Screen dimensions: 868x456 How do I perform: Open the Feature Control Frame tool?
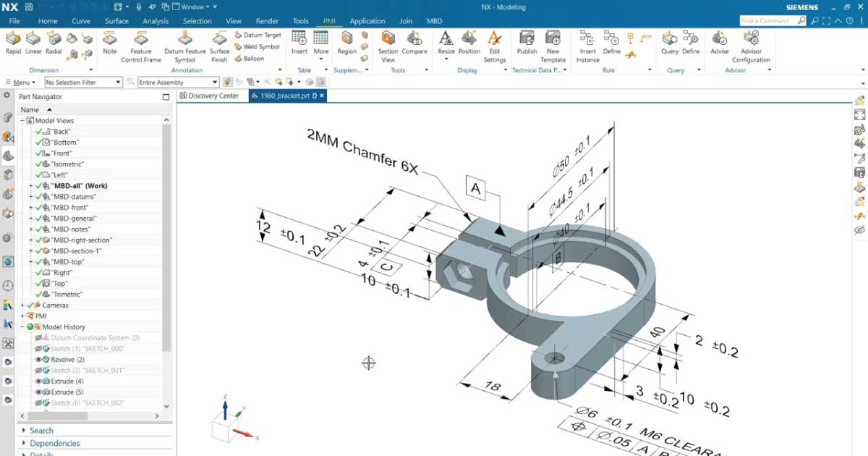click(x=141, y=47)
